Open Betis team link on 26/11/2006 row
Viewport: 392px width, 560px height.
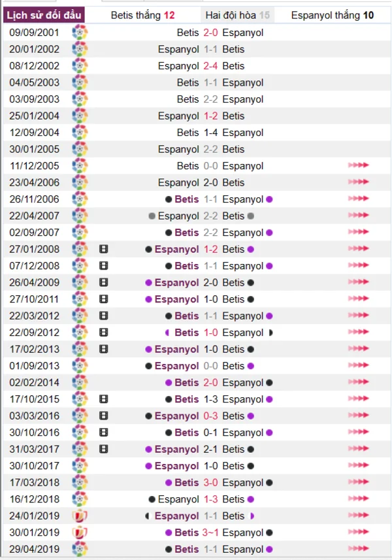pyautogui.click(x=187, y=199)
